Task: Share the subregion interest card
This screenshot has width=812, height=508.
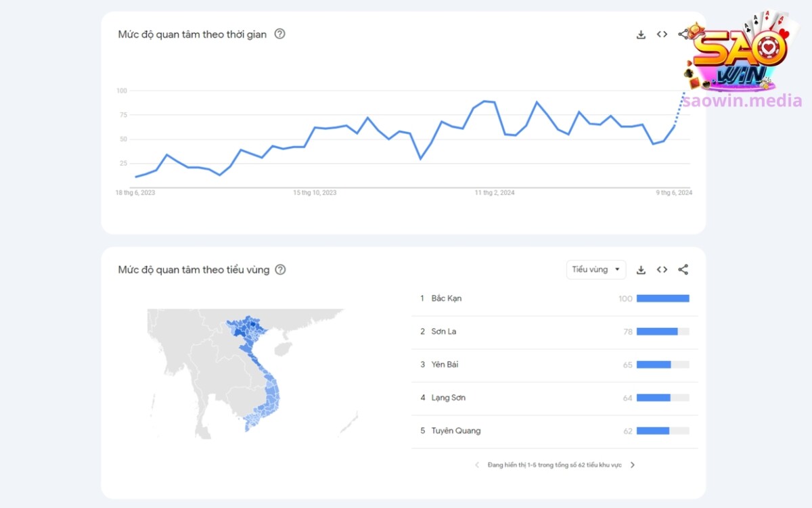Action: pyautogui.click(x=683, y=270)
